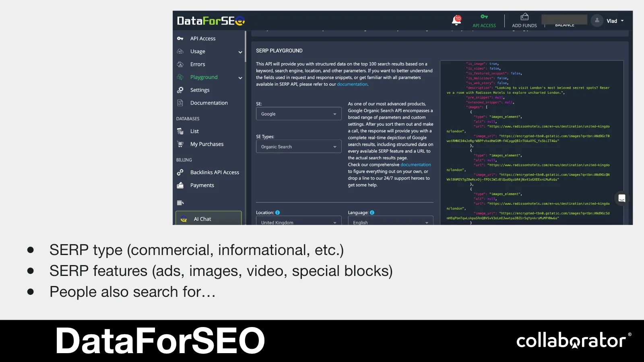Click the Payments sidebar icon
Viewport: 644px width, 362px height.
coord(180,185)
